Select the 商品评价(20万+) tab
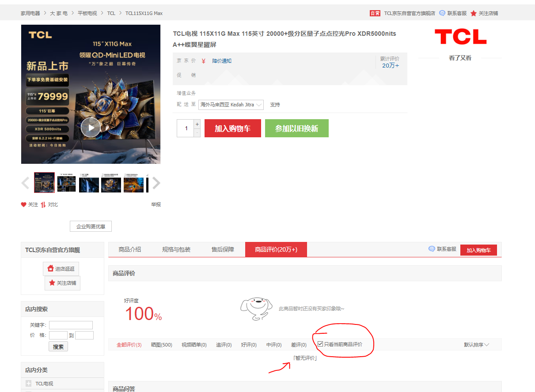Screen dimensions: 535x392 pyautogui.click(x=276, y=249)
